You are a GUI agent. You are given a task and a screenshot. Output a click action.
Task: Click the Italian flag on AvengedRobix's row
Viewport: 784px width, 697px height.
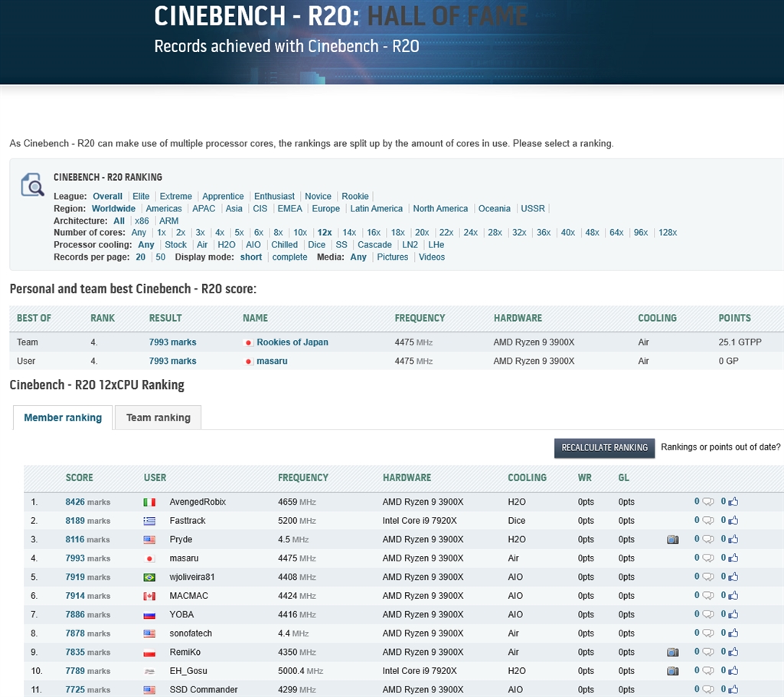(149, 502)
